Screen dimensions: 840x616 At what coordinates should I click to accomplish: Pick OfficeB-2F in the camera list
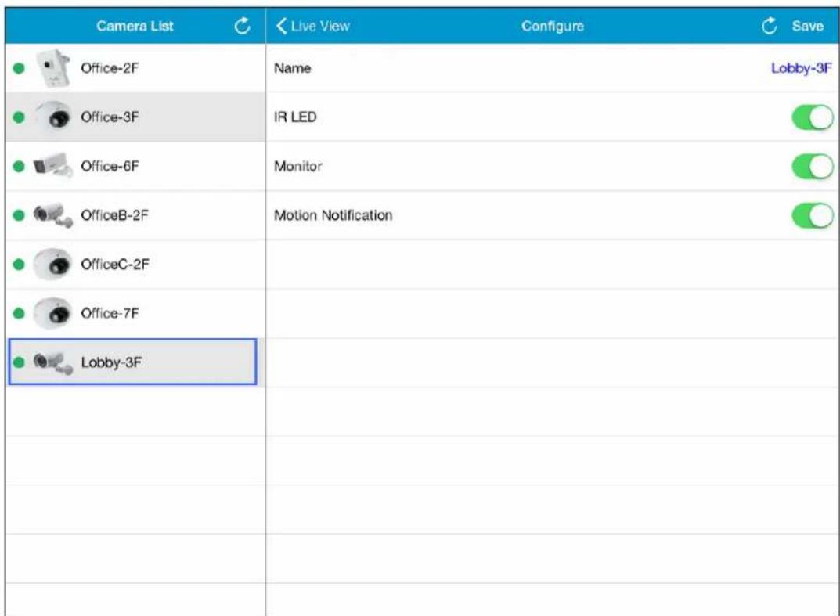(114, 214)
